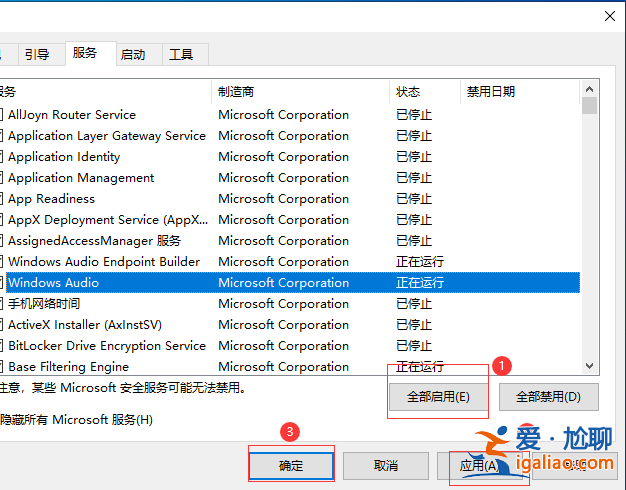Screen dimensions: 626x490
Task: Sort list by 状态 column header
Action: click(425, 92)
